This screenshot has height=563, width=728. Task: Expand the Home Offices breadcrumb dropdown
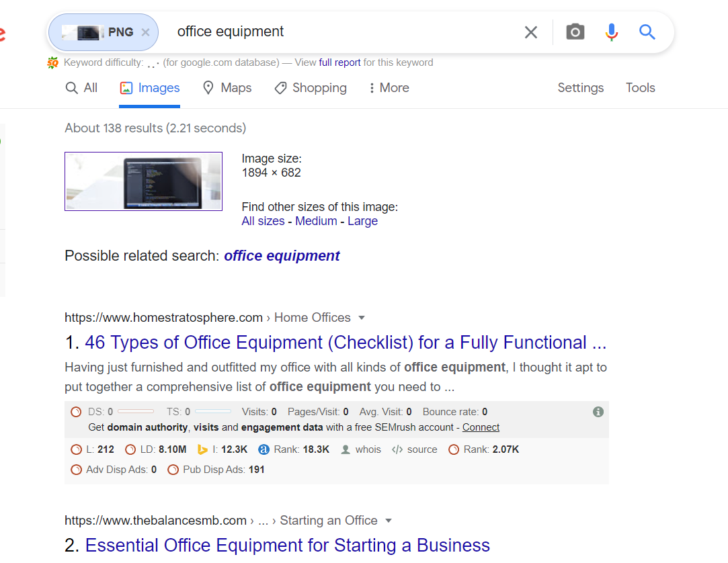click(x=362, y=317)
